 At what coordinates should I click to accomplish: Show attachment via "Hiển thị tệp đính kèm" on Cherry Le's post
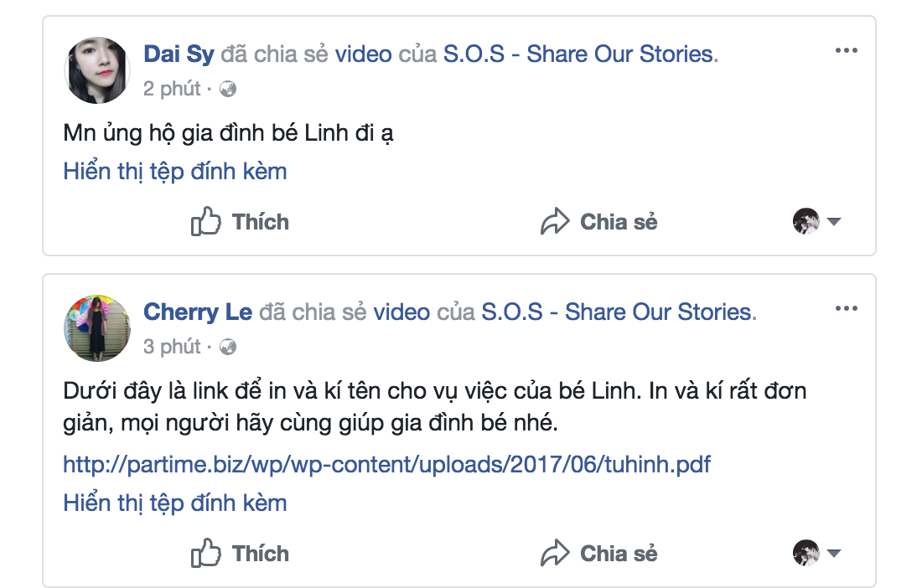click(x=175, y=503)
